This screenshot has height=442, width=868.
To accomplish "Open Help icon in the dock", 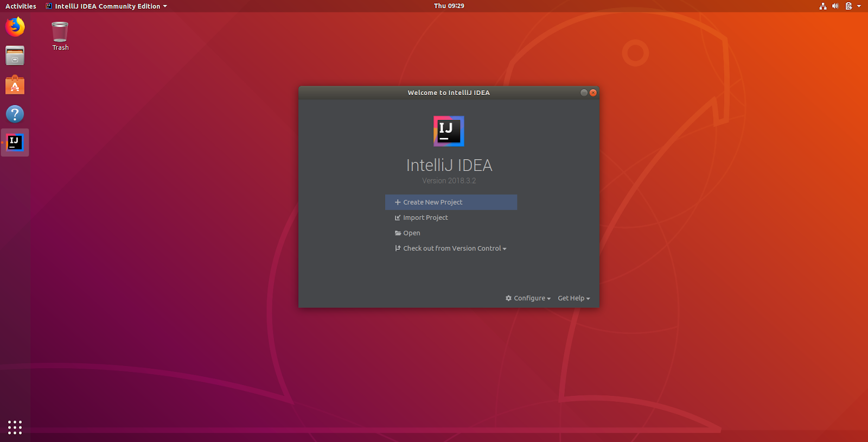I will pos(15,114).
